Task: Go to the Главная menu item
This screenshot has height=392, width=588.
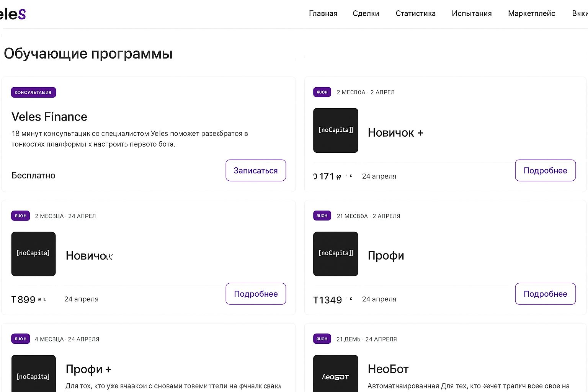Action: tap(323, 13)
